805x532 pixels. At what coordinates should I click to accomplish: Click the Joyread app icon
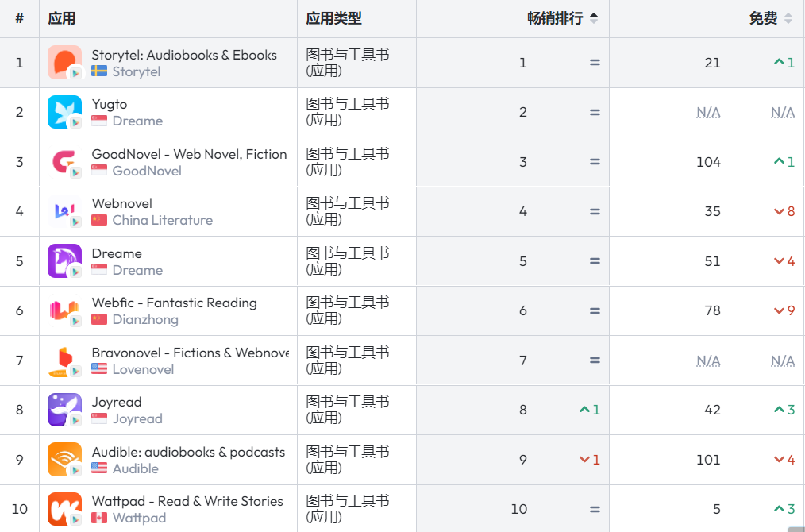click(x=64, y=410)
